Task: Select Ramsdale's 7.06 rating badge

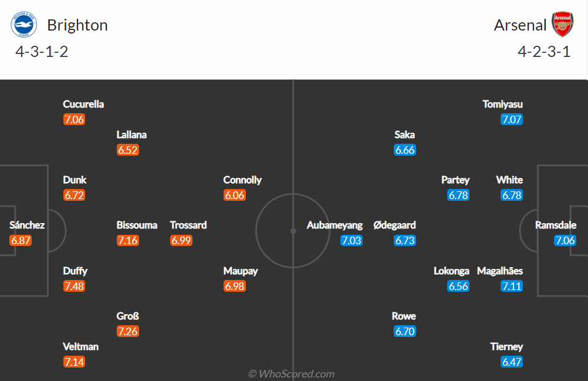Action: (x=565, y=240)
